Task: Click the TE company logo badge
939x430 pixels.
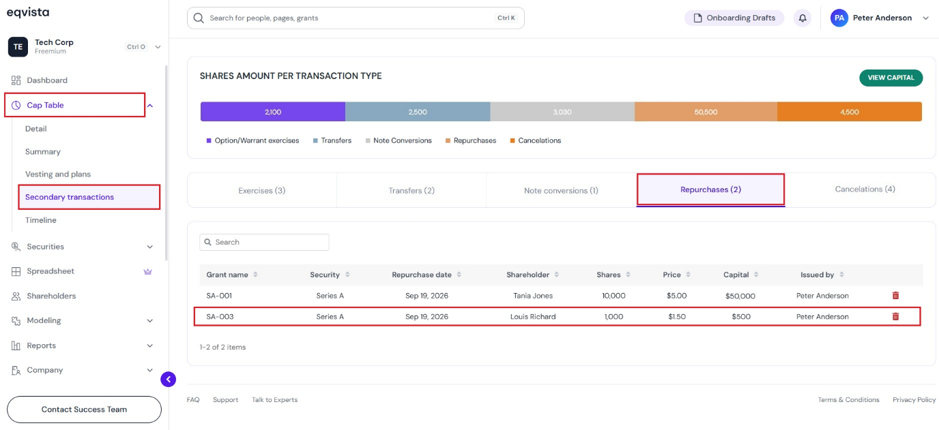Action: pos(17,47)
